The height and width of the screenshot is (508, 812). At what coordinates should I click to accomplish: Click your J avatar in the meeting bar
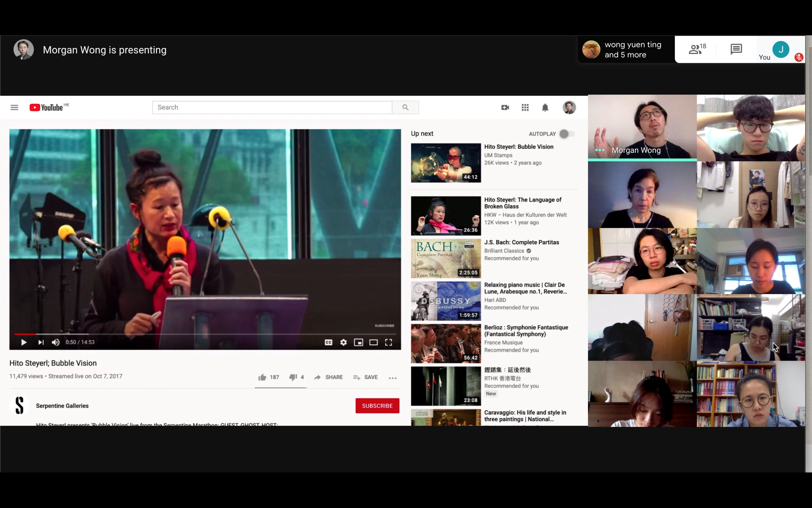pyautogui.click(x=781, y=49)
